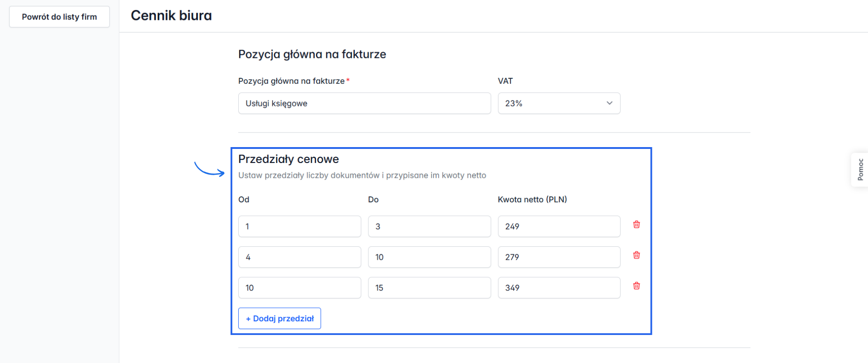Open the VAT 23% dropdown
Screen dimensions: 868x363
[x=559, y=103]
